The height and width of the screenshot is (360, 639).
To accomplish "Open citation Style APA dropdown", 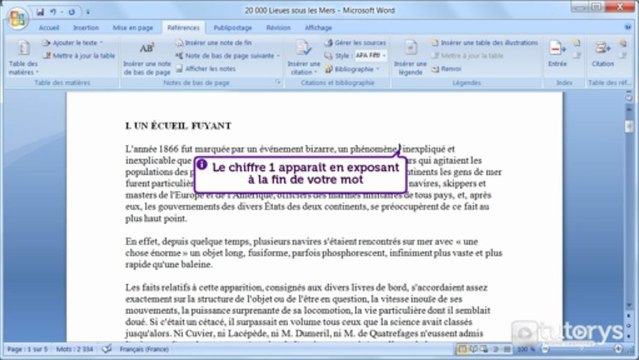I will [370, 55].
